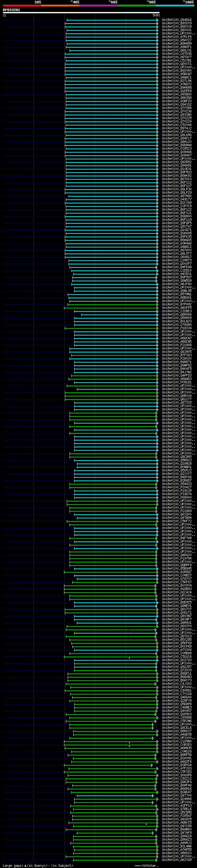Open hit UniRef100_Q8VX01
Screen dimensions: 197x868
(x=177, y=30)
